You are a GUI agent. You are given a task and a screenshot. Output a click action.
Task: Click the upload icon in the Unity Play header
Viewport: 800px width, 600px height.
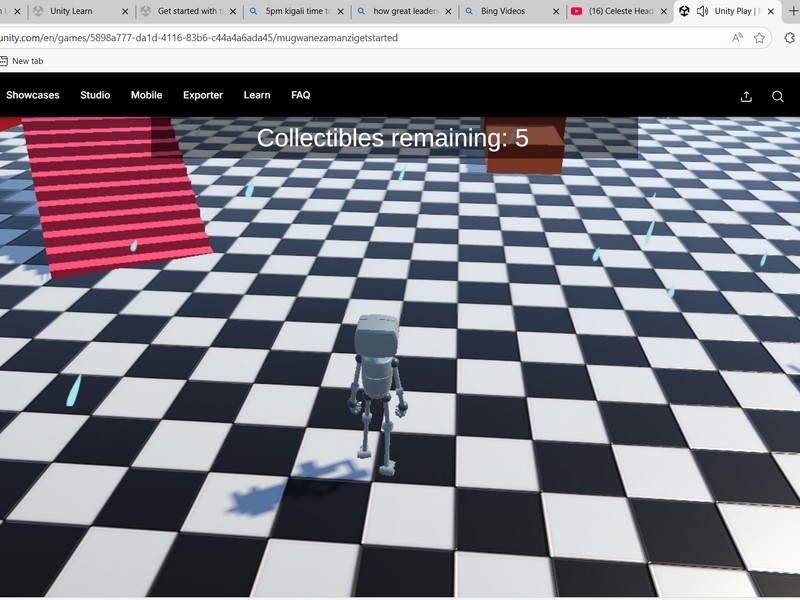(746, 96)
